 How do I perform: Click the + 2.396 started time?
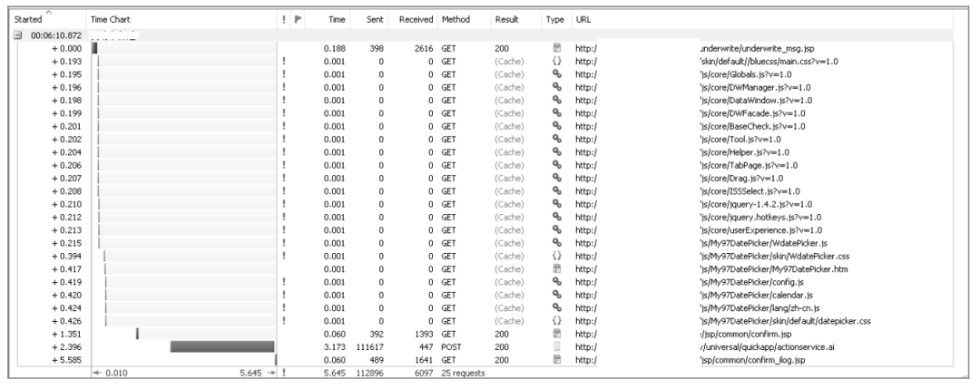click(x=66, y=346)
